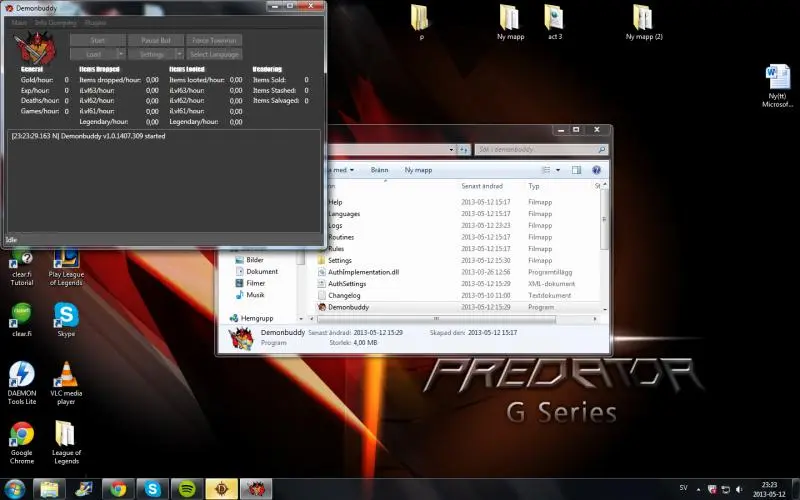Click the Pause Bot button
This screenshot has height=500, width=800.
tap(156, 40)
